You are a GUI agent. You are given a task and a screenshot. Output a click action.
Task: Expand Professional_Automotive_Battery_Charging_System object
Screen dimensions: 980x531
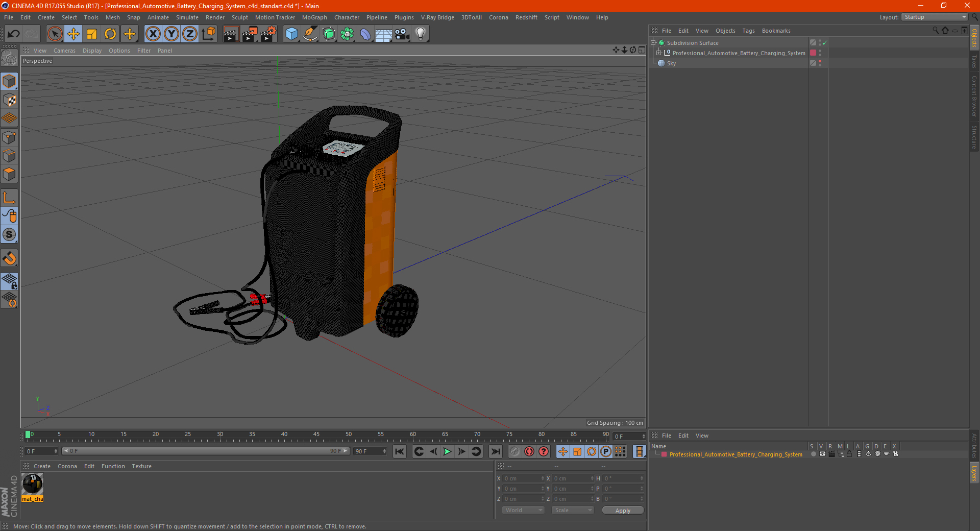tap(659, 53)
